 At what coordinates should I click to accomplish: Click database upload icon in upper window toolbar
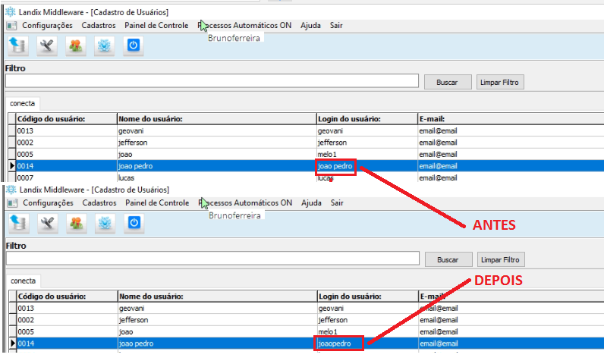(17, 45)
